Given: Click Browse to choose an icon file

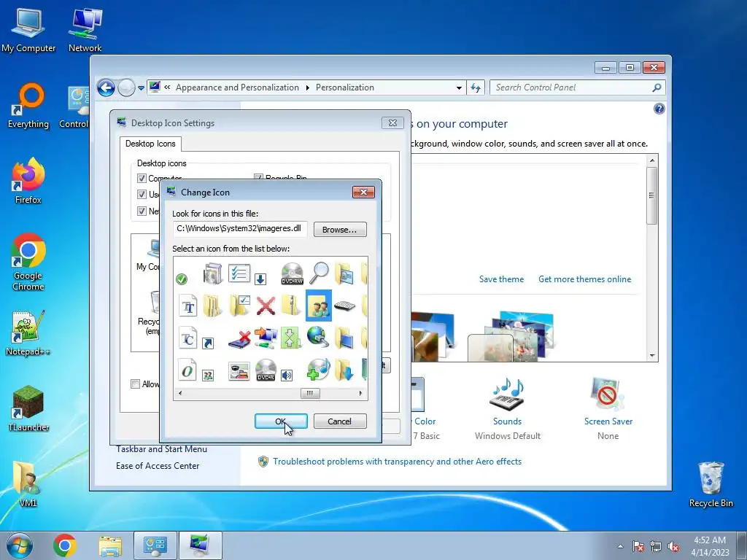Looking at the screenshot, I should pos(340,230).
